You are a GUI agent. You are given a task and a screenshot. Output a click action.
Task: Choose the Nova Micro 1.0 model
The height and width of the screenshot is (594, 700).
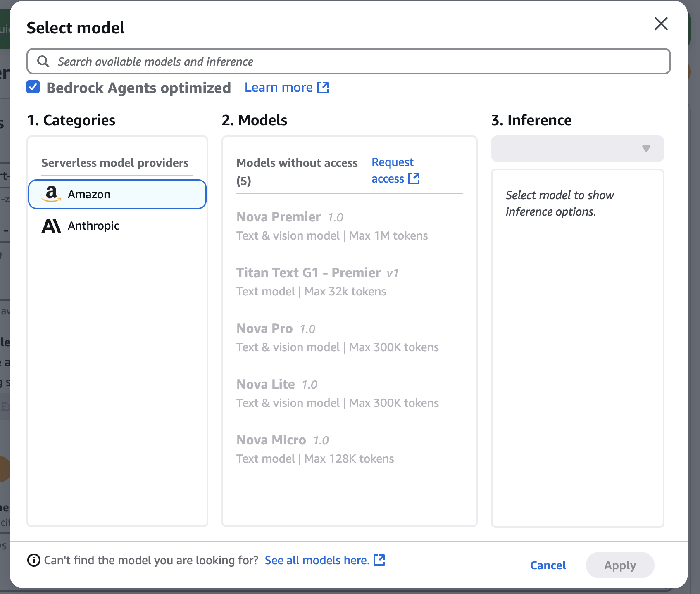pos(349,449)
